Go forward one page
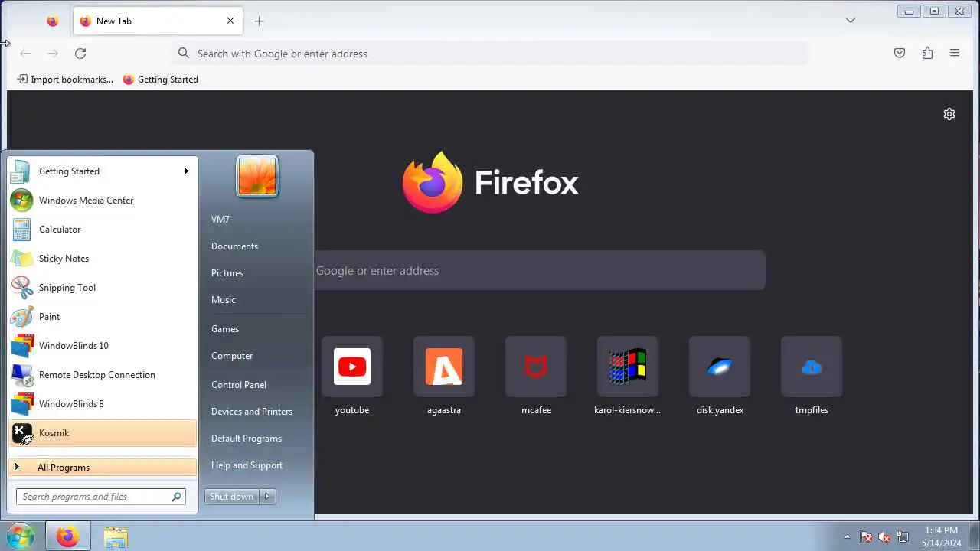The image size is (980, 551). click(53, 54)
